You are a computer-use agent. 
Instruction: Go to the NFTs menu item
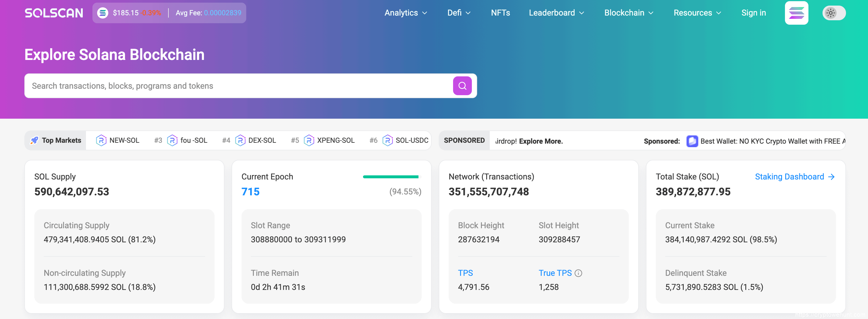[x=500, y=13]
